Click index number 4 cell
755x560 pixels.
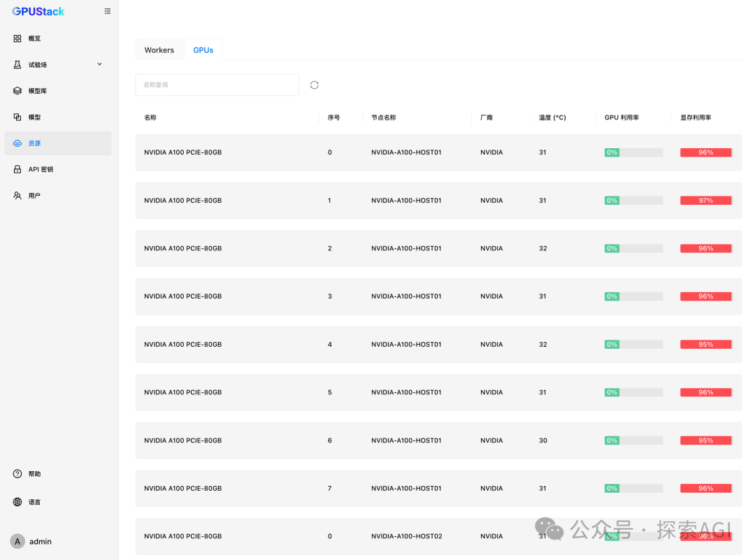330,344
